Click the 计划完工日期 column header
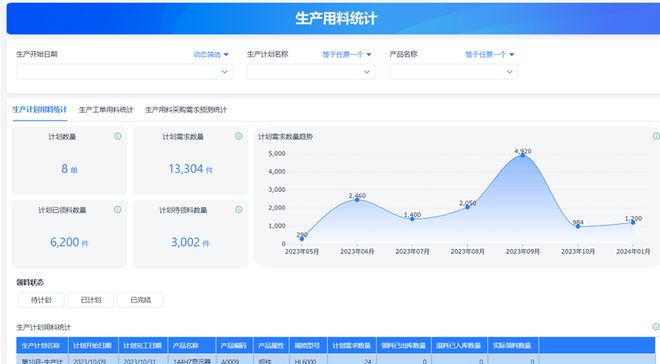Viewport: 660px width, 364px height. click(x=143, y=345)
